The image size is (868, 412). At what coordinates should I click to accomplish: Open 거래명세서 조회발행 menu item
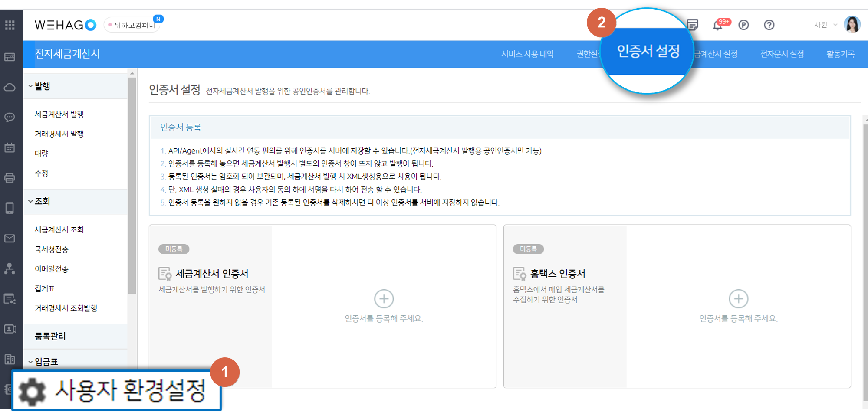66,308
